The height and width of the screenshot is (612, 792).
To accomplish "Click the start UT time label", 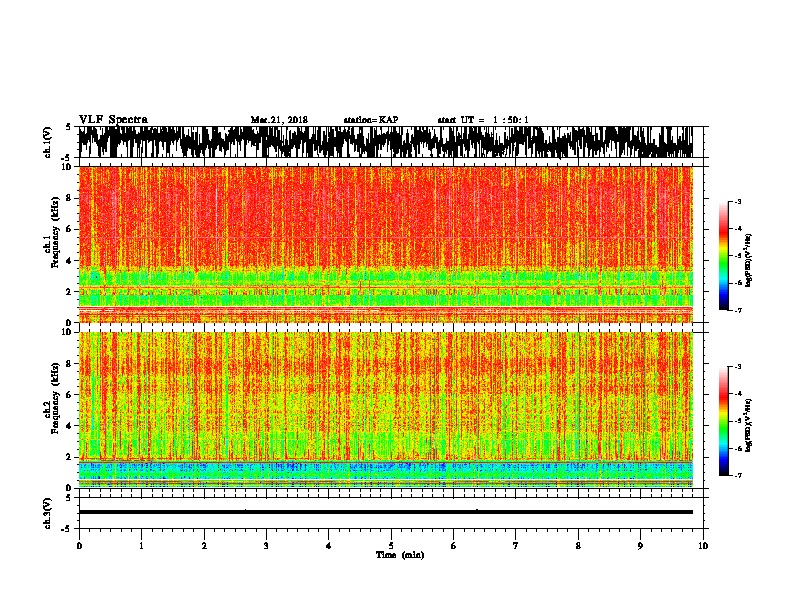I will point(483,120).
